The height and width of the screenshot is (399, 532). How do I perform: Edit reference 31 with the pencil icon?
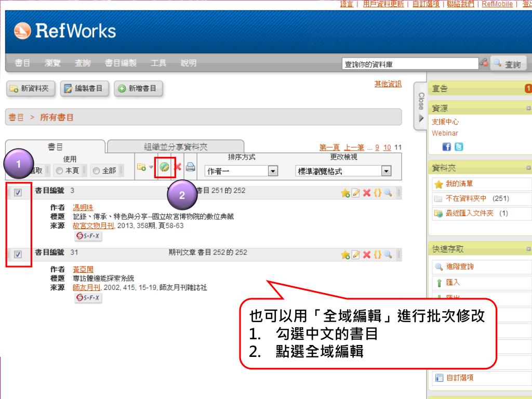pyautogui.click(x=355, y=255)
